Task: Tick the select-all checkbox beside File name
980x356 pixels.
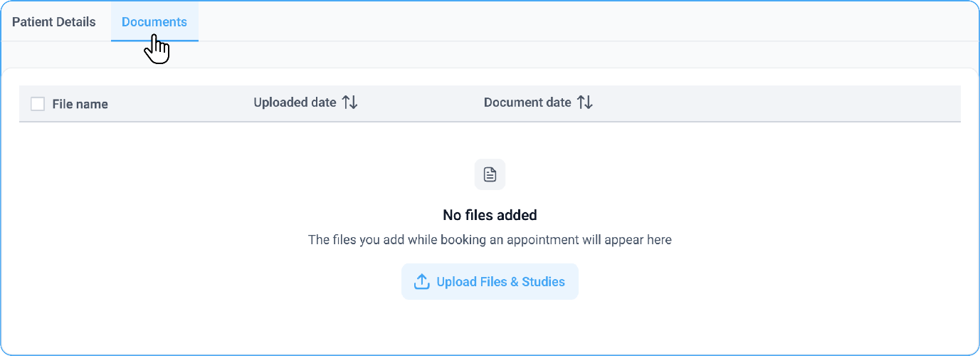Action: pos(38,104)
